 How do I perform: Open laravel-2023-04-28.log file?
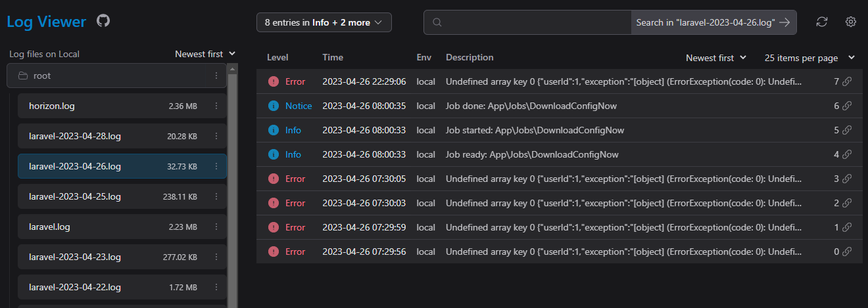pos(122,136)
